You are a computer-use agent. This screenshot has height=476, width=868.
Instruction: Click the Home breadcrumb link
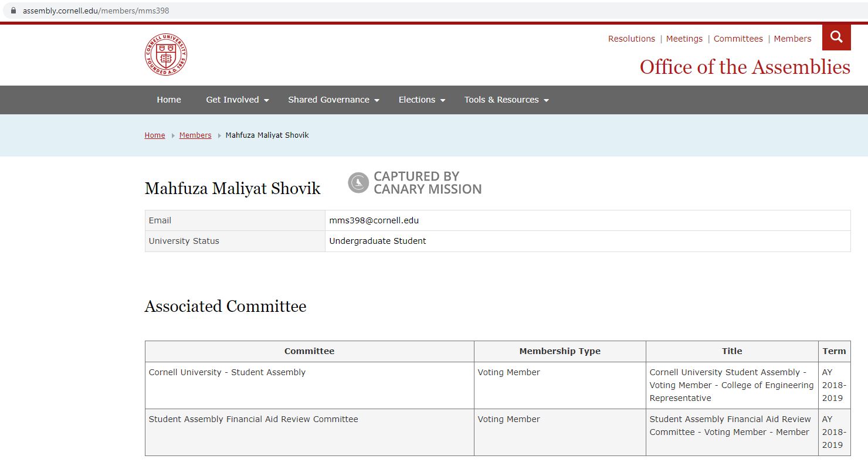(x=155, y=135)
